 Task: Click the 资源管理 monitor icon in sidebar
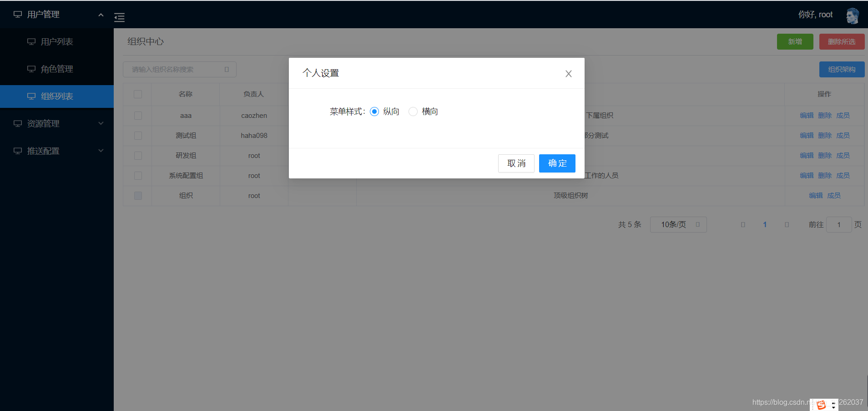click(17, 123)
